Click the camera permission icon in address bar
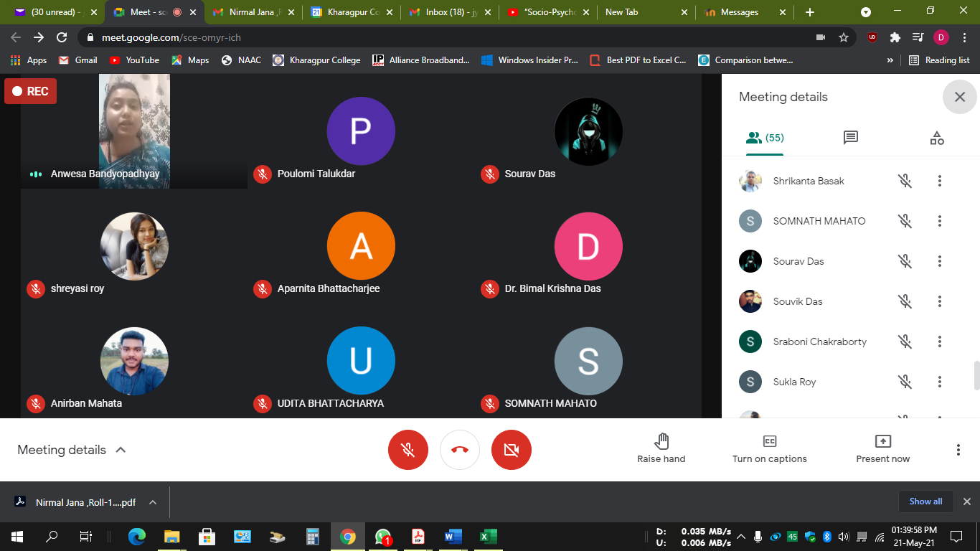Viewport: 980px width, 551px height. (821, 37)
